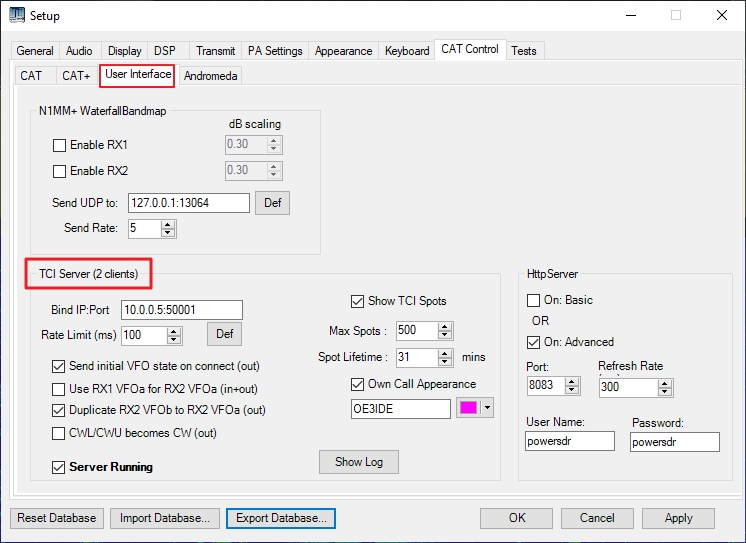746x543 pixels.
Task: Increase Max Spots spinner value
Action: coord(445,326)
